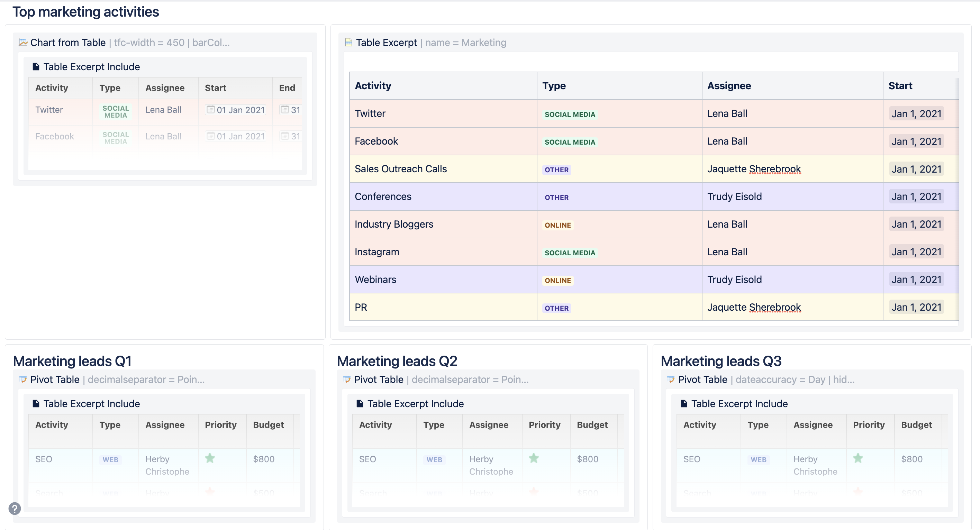The height and width of the screenshot is (530, 980).
Task: Toggle the green priority star for SEO in Q1
Action: (210, 458)
